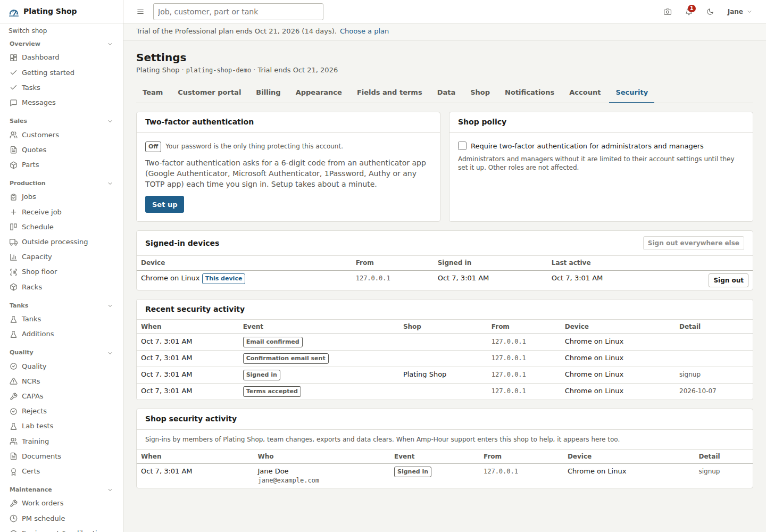Open the notifications bell icon
The height and width of the screenshot is (532, 766).
point(689,11)
